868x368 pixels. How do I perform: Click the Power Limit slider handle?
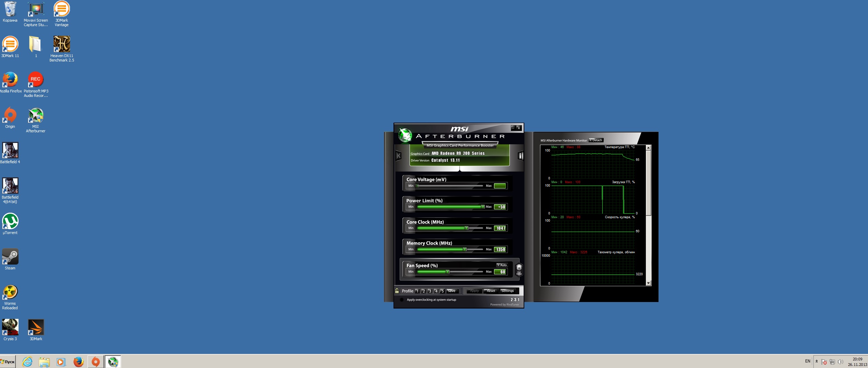pos(483,207)
